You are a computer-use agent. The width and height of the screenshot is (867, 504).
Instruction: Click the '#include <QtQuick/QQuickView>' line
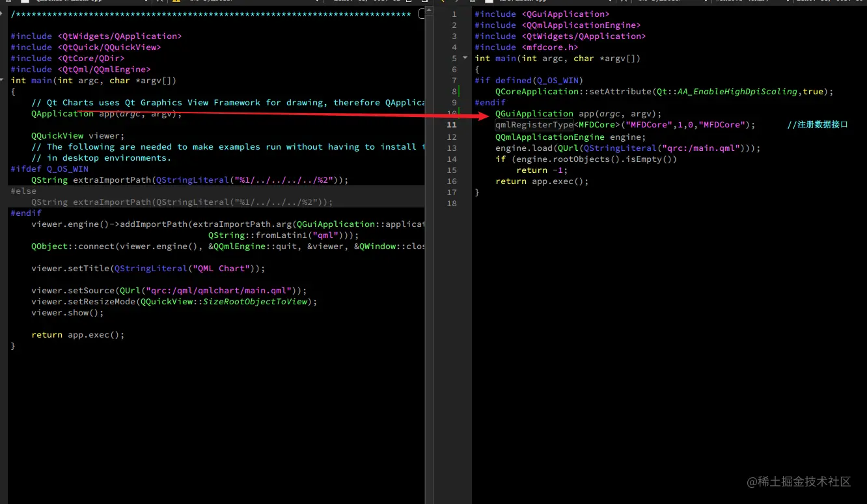(86, 47)
